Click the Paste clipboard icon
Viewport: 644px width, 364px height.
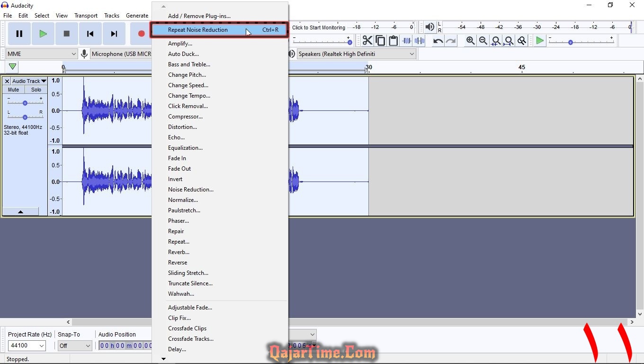coord(393,41)
